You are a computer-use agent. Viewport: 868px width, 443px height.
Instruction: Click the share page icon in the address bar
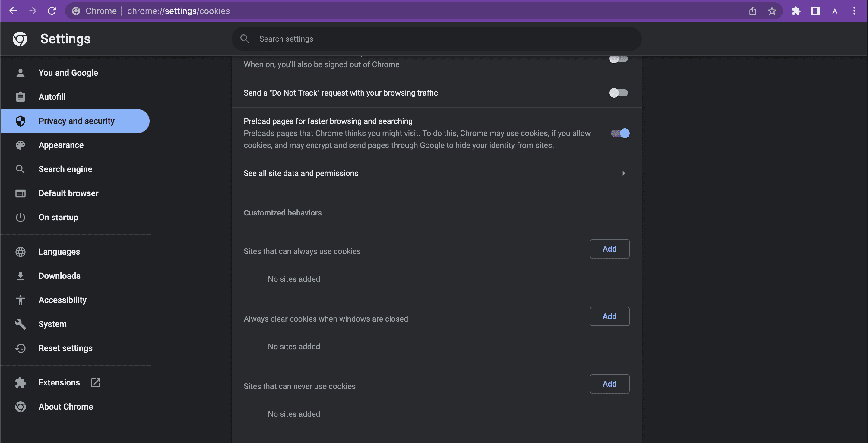point(752,11)
